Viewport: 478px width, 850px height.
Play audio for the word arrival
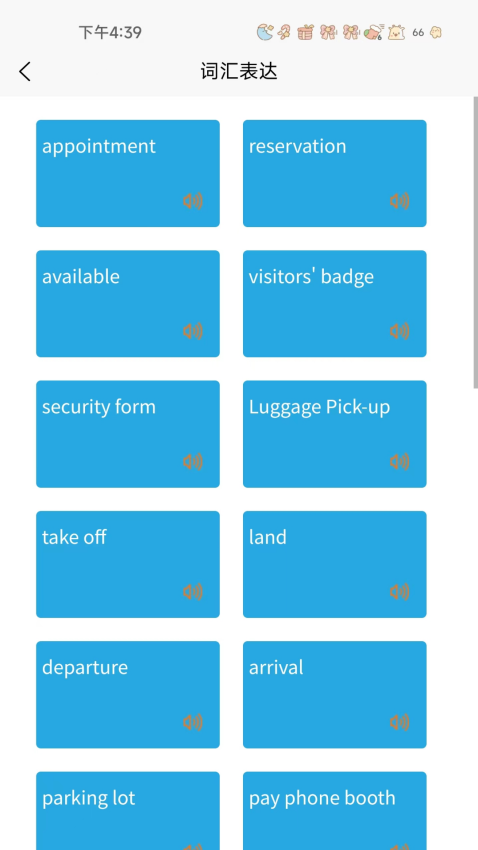tap(399, 723)
